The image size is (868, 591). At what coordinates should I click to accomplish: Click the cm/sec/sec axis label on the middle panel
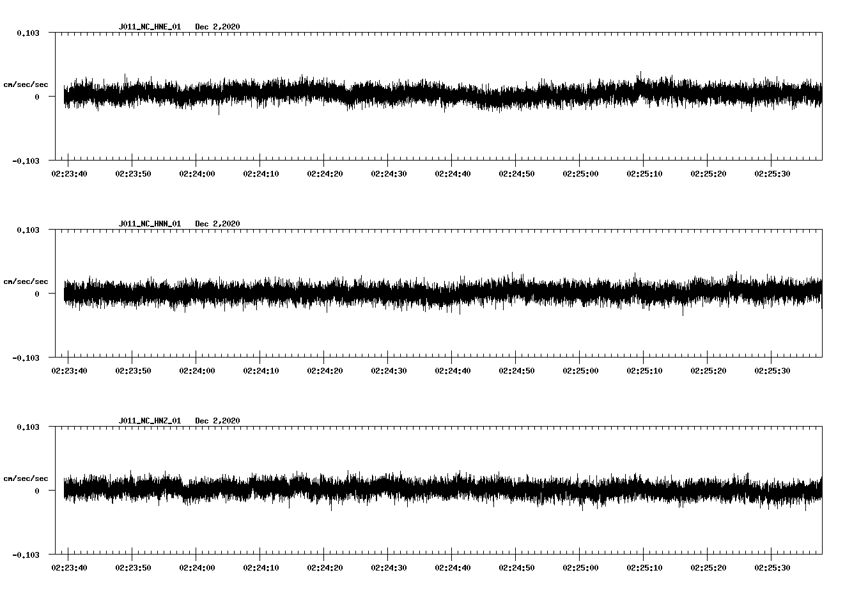tap(26, 281)
